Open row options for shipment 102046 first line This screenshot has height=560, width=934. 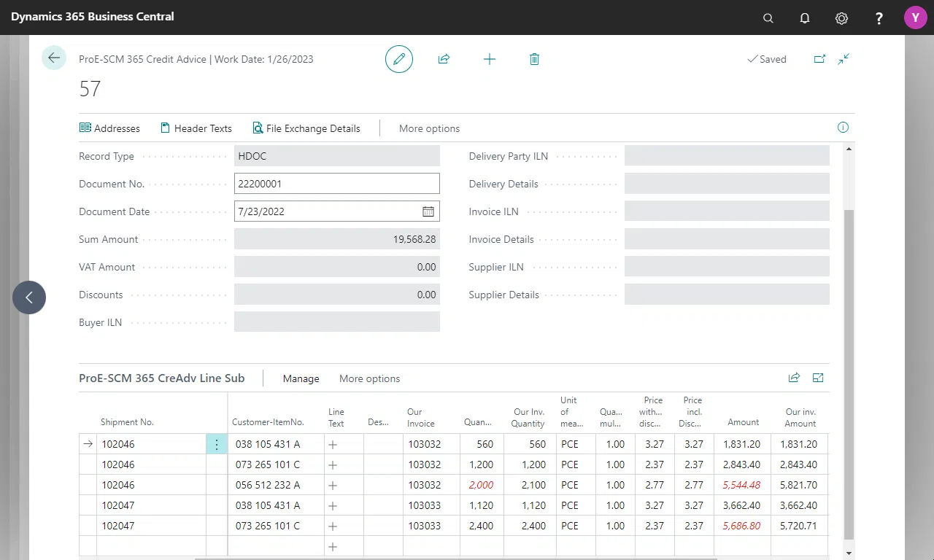217,444
